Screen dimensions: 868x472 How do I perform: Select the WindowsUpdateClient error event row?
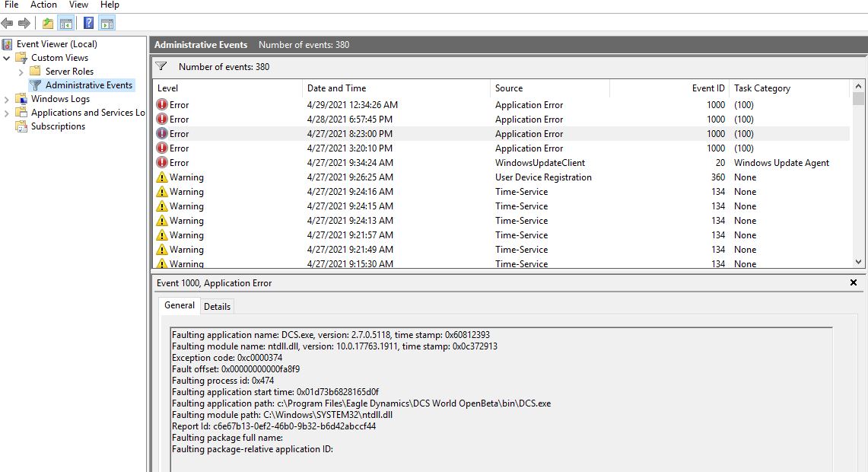[501, 163]
